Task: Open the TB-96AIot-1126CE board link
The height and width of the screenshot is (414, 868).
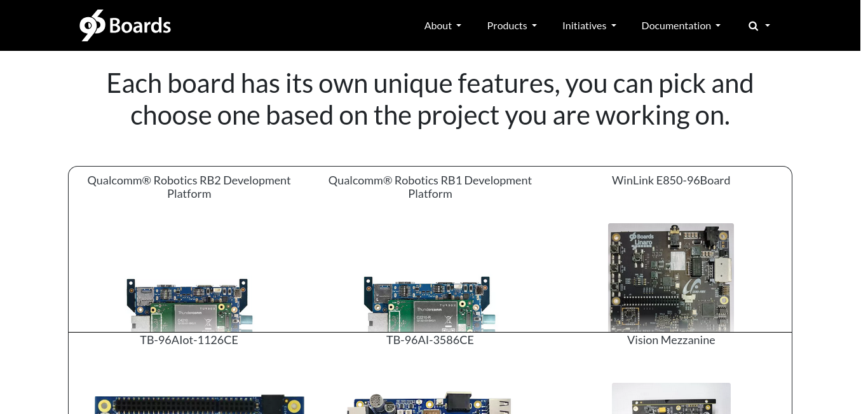Action: 189,340
